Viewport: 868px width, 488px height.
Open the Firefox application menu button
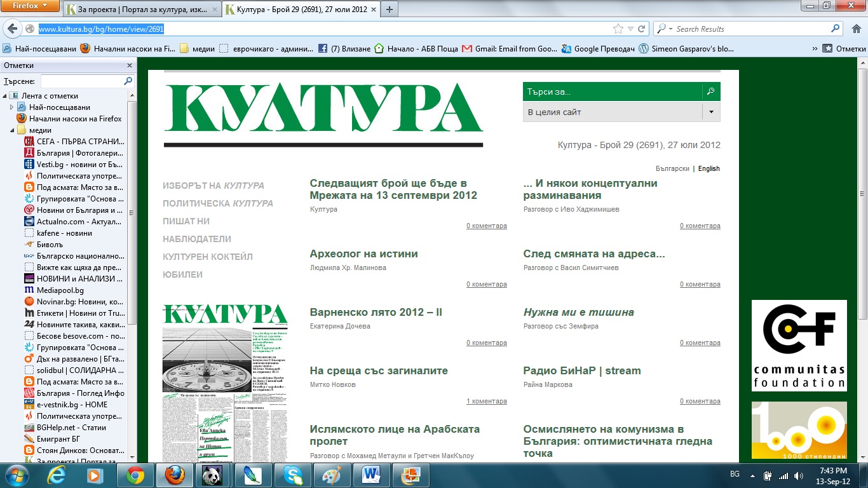(29, 6)
